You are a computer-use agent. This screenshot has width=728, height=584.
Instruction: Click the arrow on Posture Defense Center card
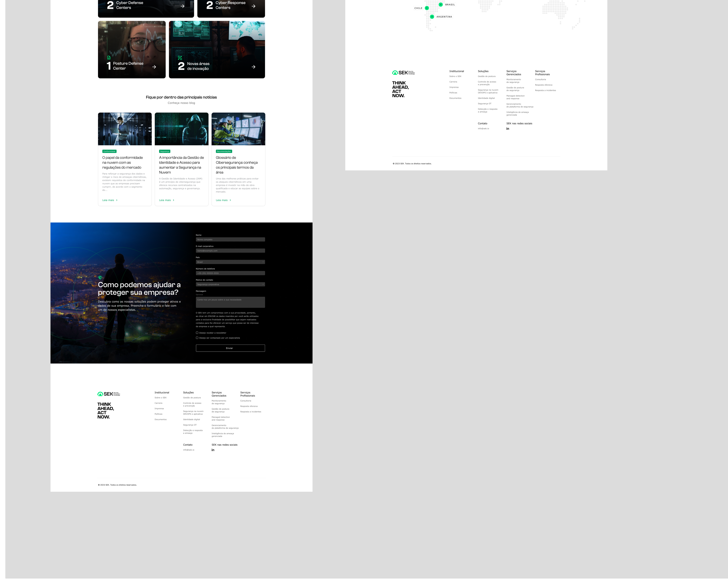pyautogui.click(x=154, y=67)
